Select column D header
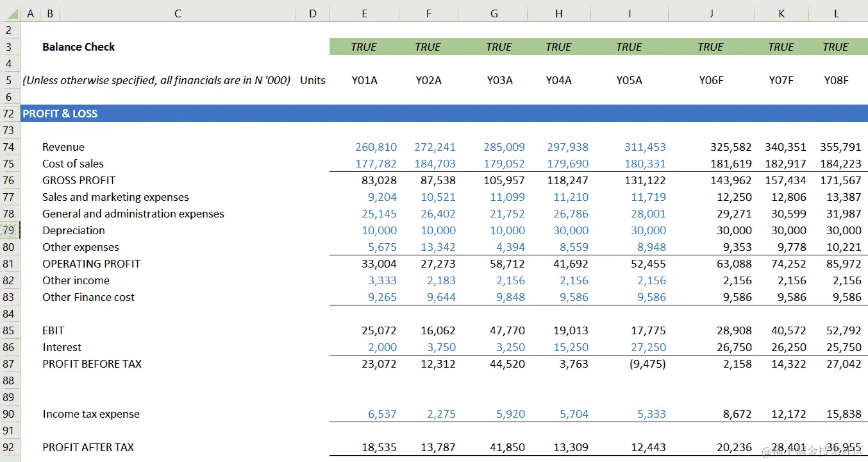Viewport: 868px width, 462px height. tap(313, 13)
